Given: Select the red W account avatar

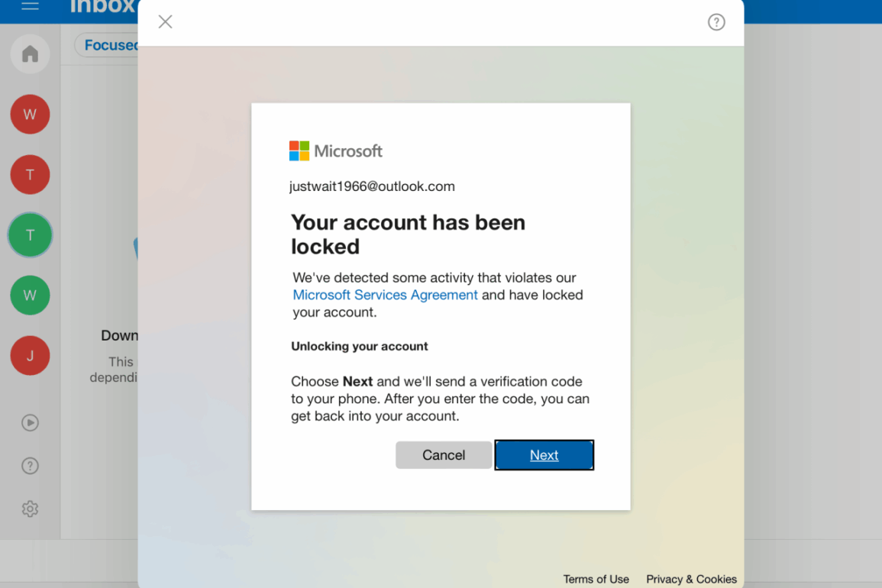Looking at the screenshot, I should point(30,115).
